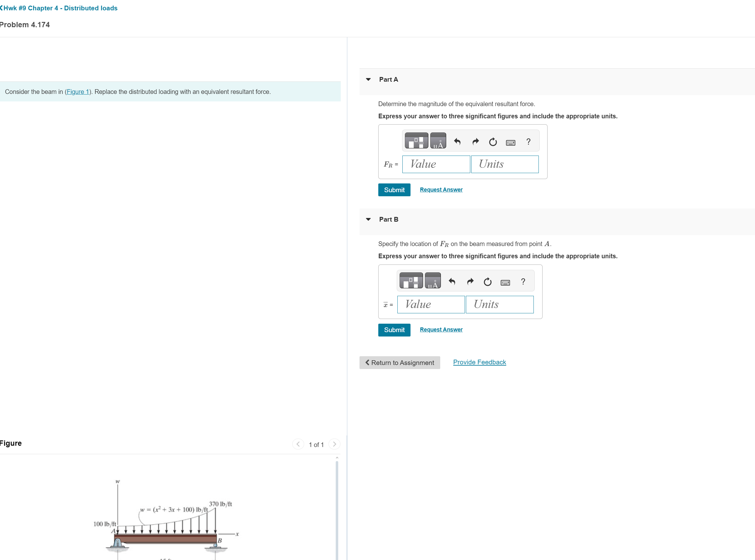Click the figure panel vertical scrollbar
Viewport: 755px width, 560px height.
(x=337, y=508)
